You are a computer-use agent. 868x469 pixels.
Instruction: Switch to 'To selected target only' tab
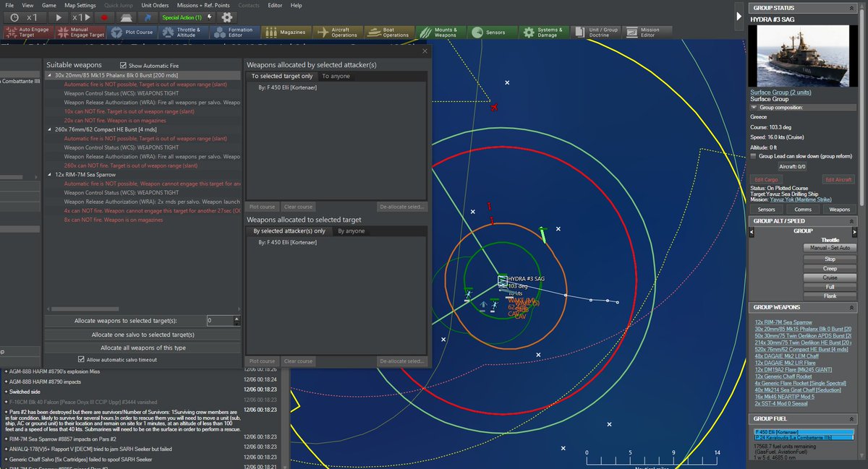pyautogui.click(x=282, y=76)
